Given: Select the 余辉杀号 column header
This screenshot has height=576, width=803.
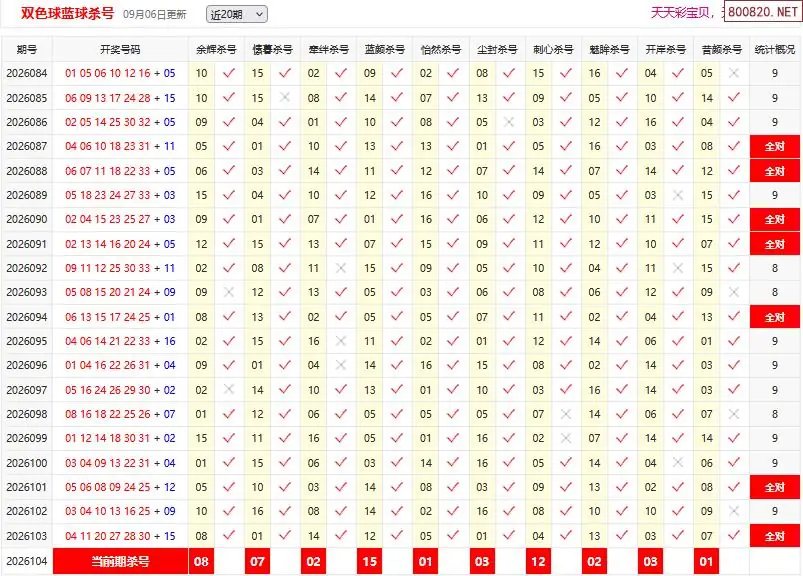Looking at the screenshot, I should (216, 50).
